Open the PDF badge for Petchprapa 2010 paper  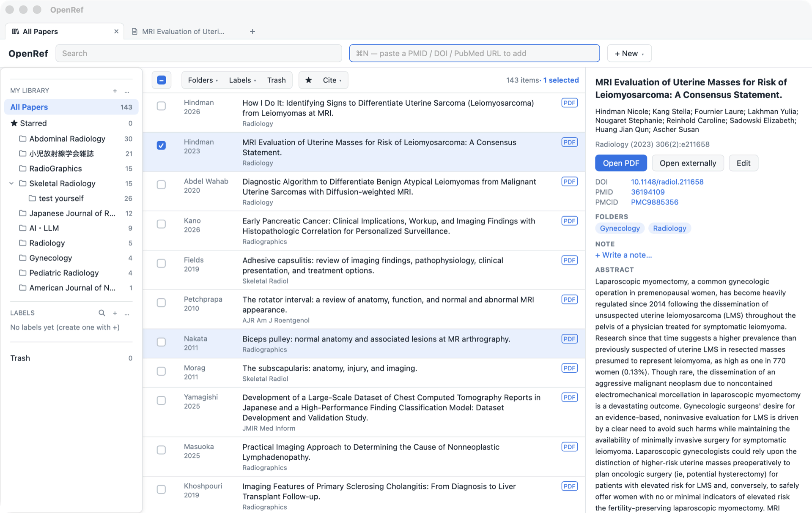tap(570, 299)
